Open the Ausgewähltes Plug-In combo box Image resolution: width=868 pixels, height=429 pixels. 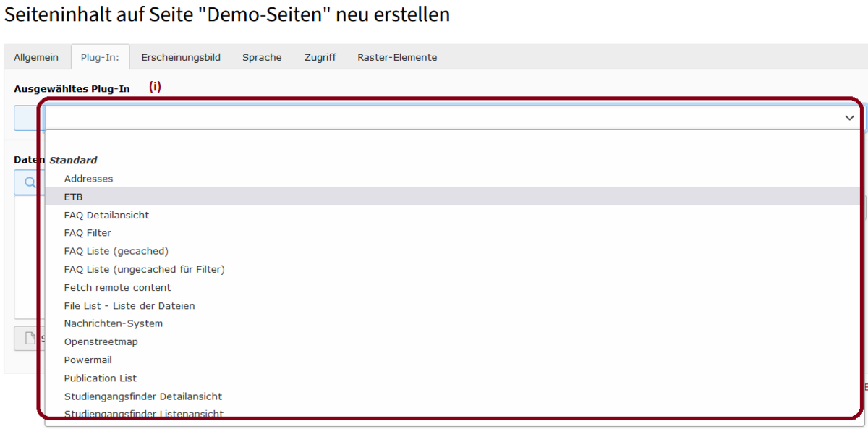(454, 118)
